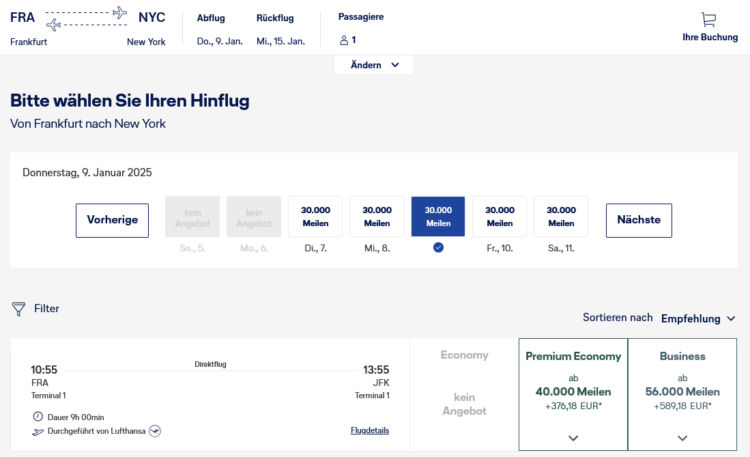Screen dimensions: 750x457
Task: Expand Business fare at 56.000 Meilen
Action: point(682,437)
